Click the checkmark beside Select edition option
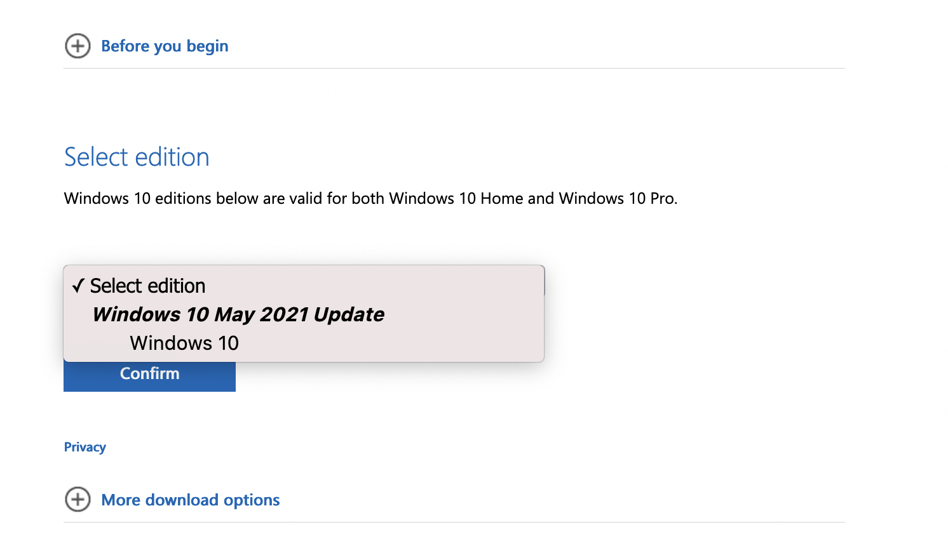Screen dimensions: 948x560 click(x=78, y=286)
